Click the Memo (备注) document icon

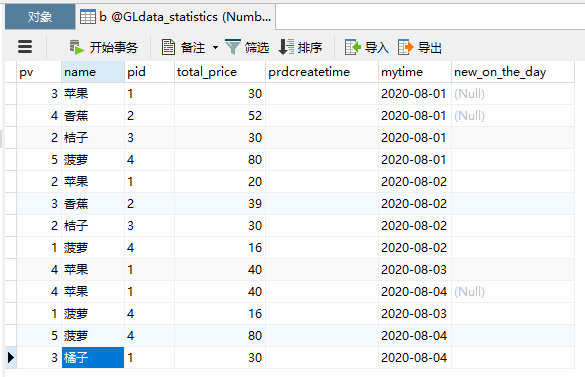click(x=168, y=47)
